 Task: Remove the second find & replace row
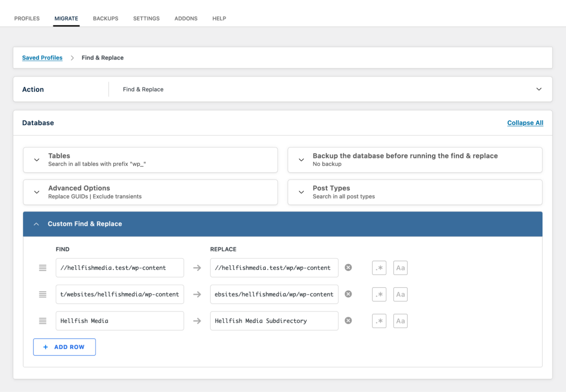point(348,294)
